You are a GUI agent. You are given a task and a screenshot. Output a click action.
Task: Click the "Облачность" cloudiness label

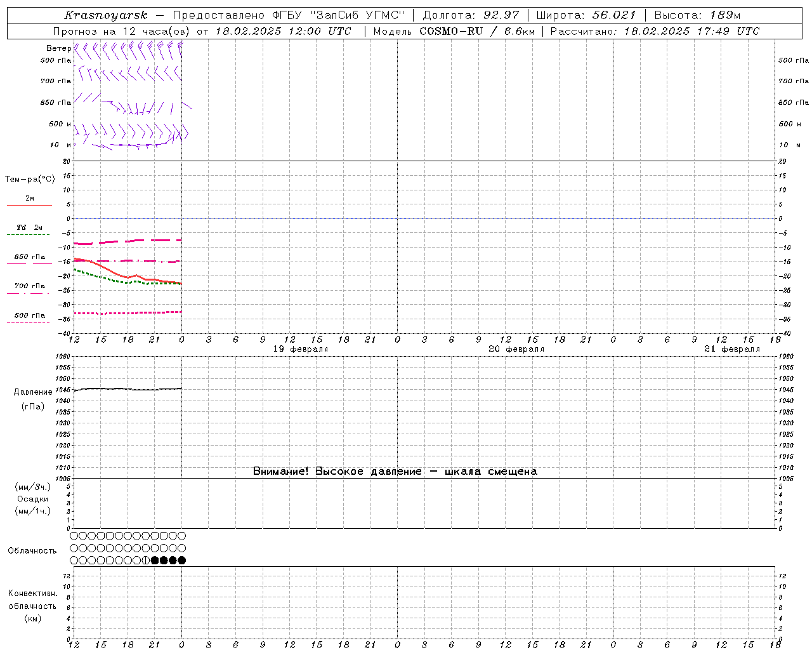32,551
